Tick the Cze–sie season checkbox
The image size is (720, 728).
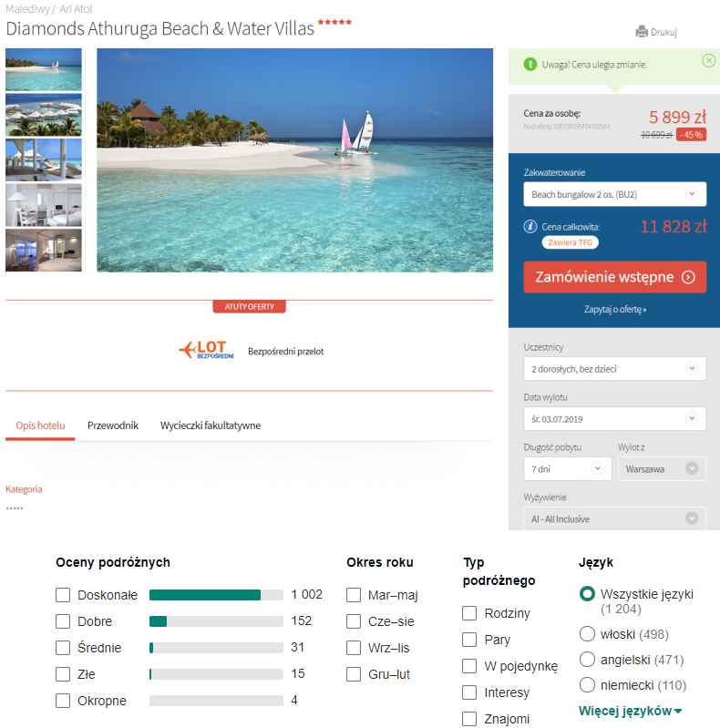pos(354,621)
